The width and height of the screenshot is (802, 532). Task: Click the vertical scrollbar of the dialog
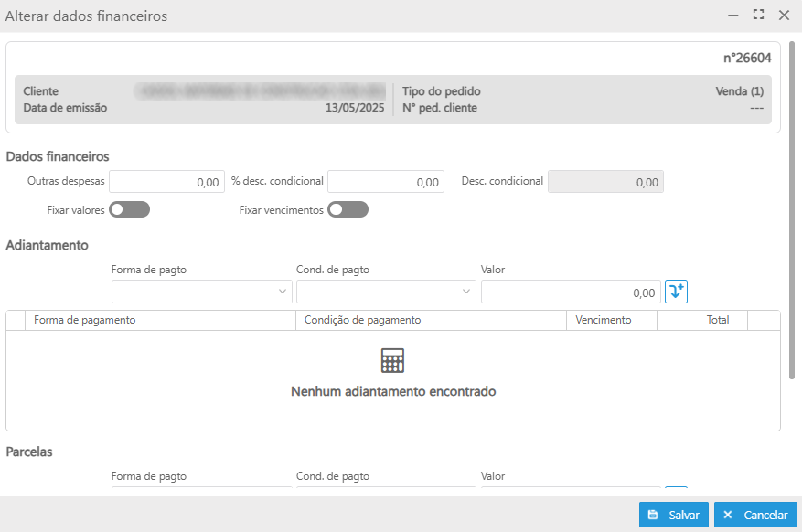click(x=792, y=210)
